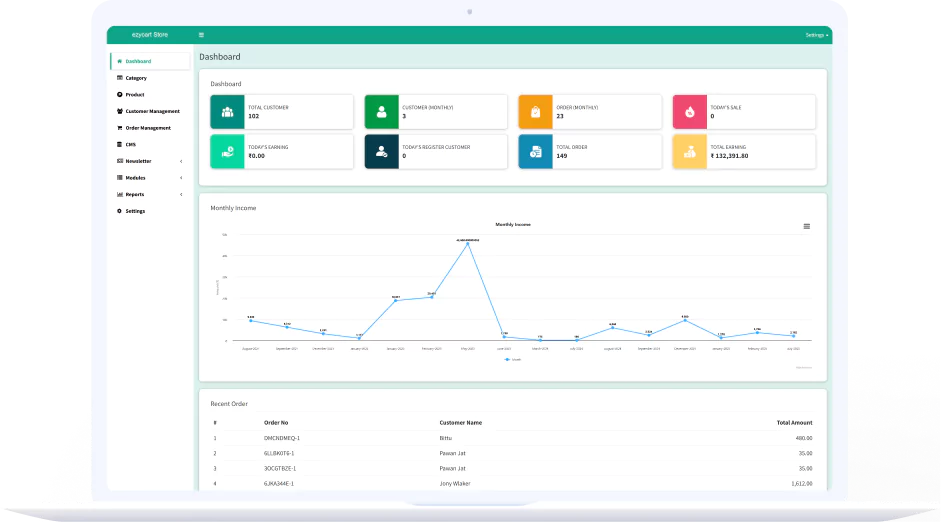
Task: Open the Monthly Income chart menu icon
Action: 807,226
